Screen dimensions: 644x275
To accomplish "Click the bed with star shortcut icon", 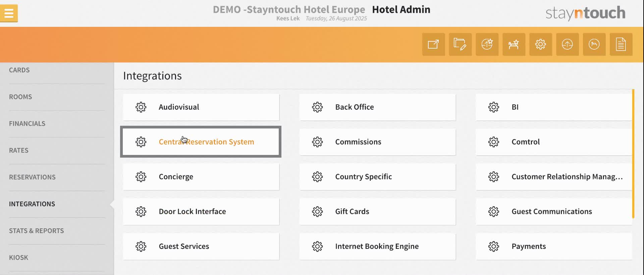I will point(514,44).
